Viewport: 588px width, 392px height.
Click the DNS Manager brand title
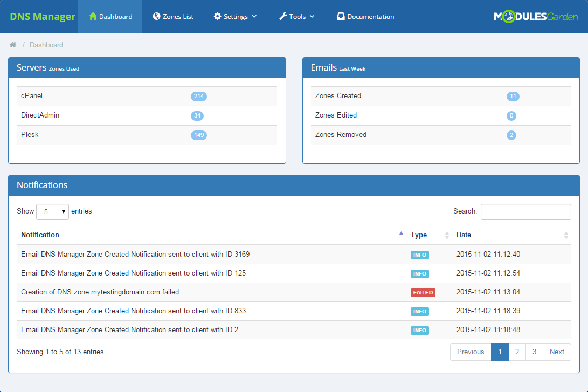[43, 17]
